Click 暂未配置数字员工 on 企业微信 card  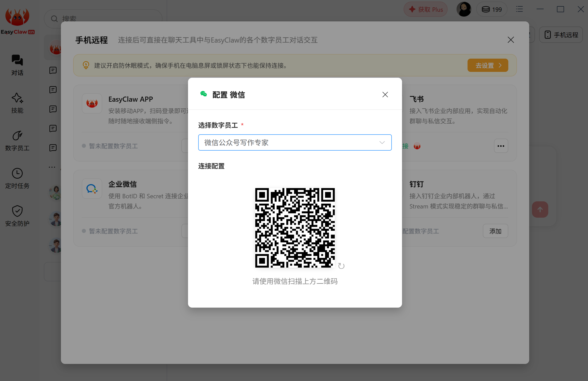click(x=113, y=231)
